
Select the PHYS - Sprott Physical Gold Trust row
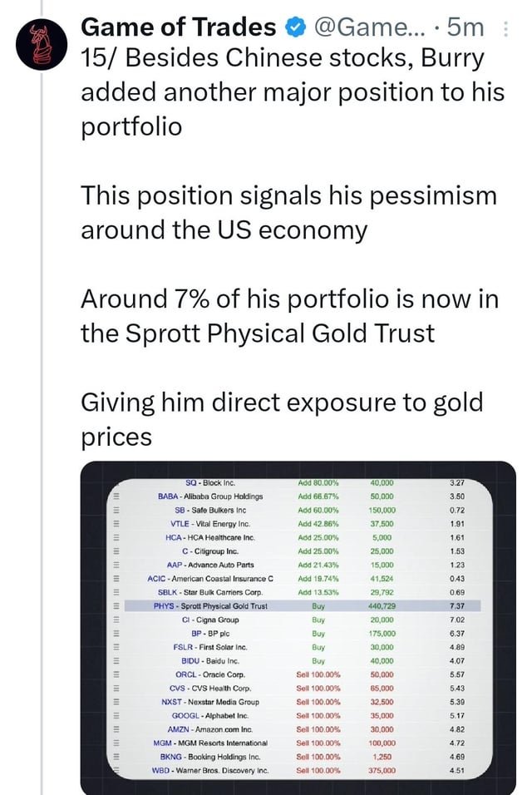(303, 606)
